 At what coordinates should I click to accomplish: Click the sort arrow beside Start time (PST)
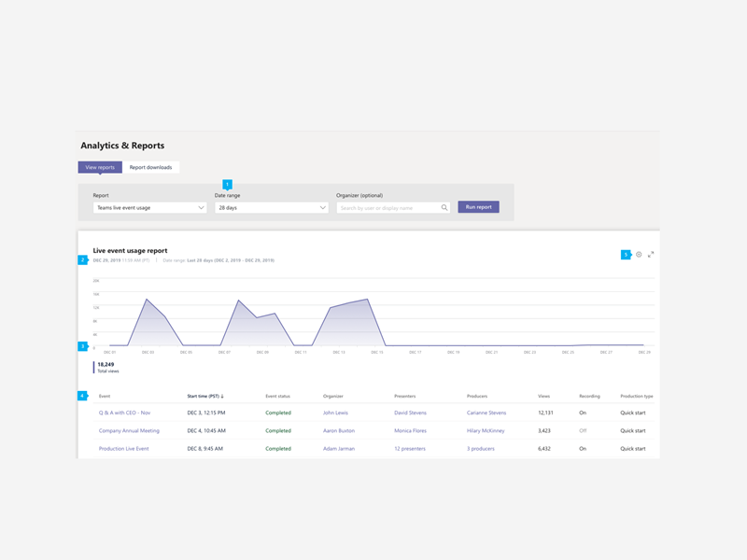tap(222, 397)
